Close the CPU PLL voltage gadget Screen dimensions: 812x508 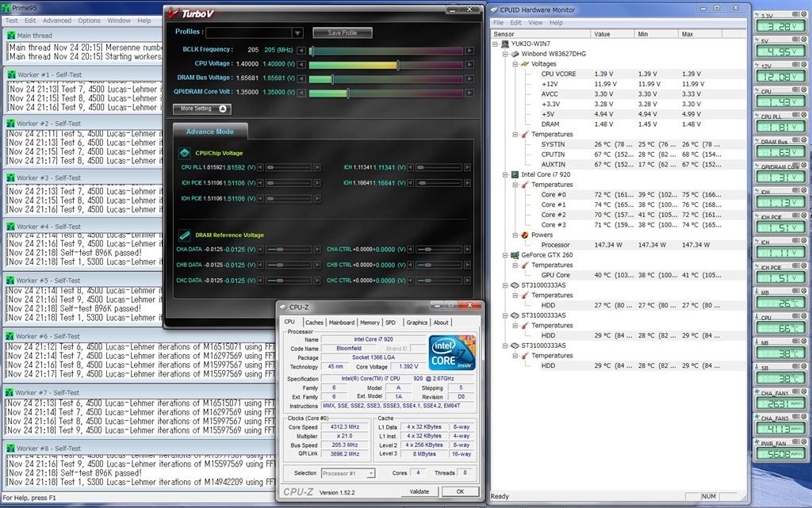804,116
